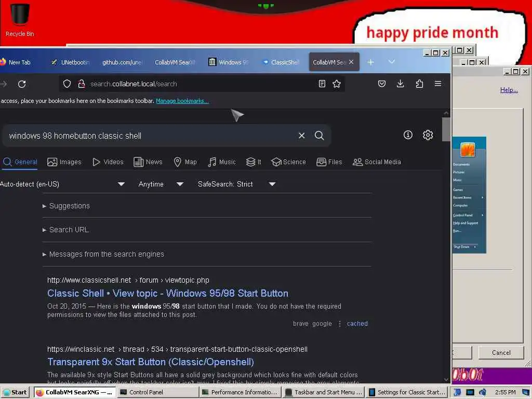Image resolution: width=532 pixels, height=399 pixels.
Task: Open the Auto-detect (en-US) language dropdown
Action: click(x=62, y=184)
